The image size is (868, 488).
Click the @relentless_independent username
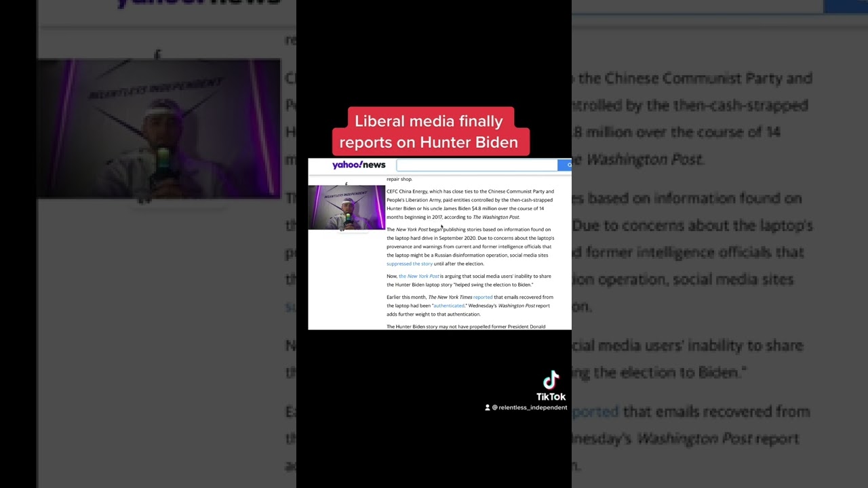529,407
